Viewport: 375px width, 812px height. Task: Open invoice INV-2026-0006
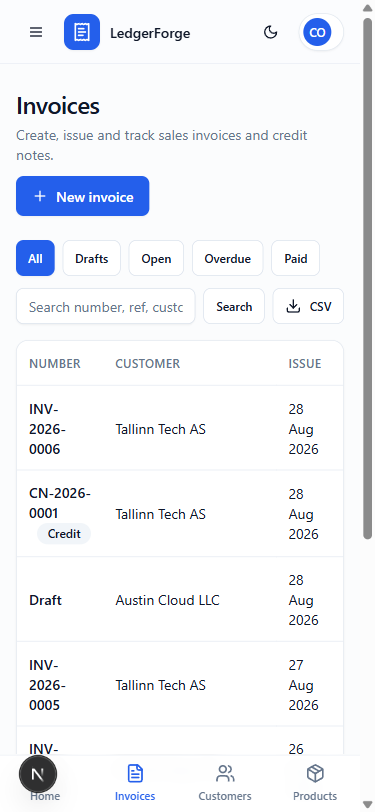[48, 429]
